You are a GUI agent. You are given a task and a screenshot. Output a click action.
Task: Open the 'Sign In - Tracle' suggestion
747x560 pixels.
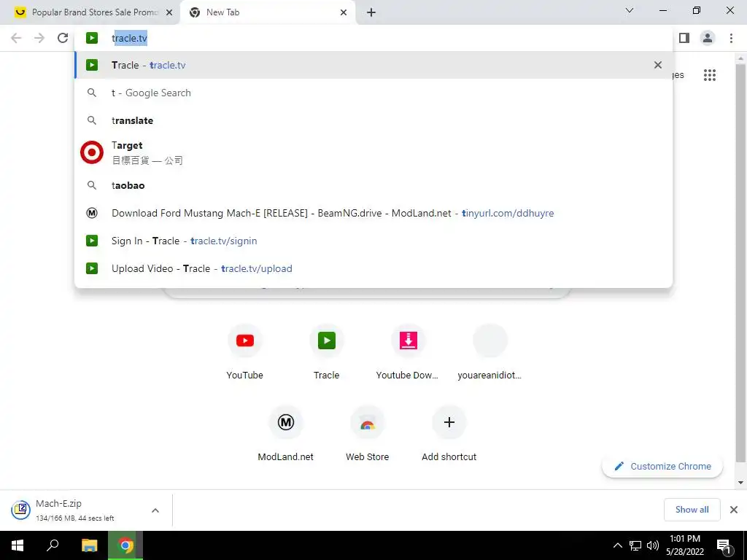(x=373, y=241)
